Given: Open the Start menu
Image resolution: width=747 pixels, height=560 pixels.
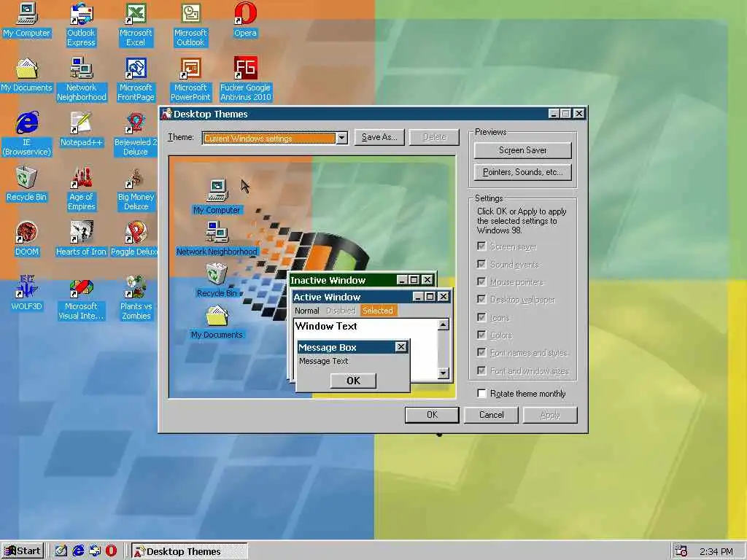Looking at the screenshot, I should click(x=23, y=551).
